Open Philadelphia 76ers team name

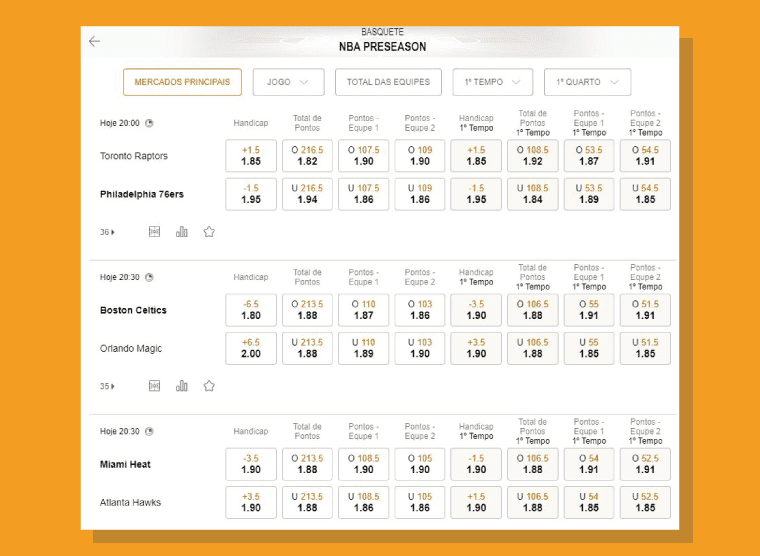coord(142,194)
